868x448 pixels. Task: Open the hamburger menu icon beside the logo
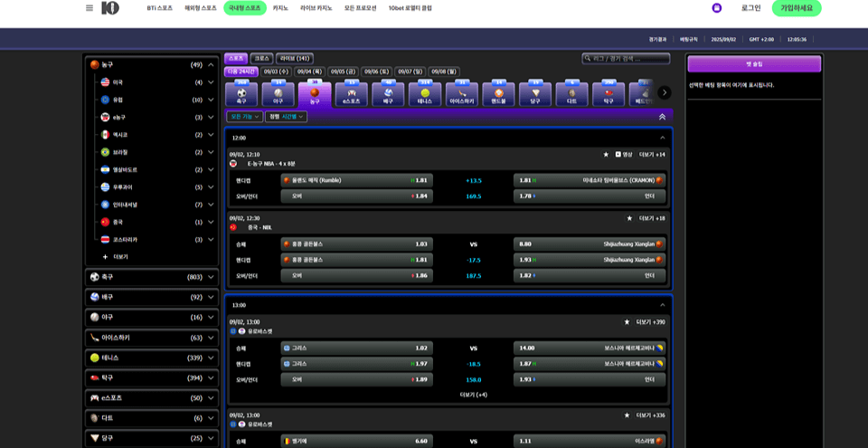click(90, 8)
